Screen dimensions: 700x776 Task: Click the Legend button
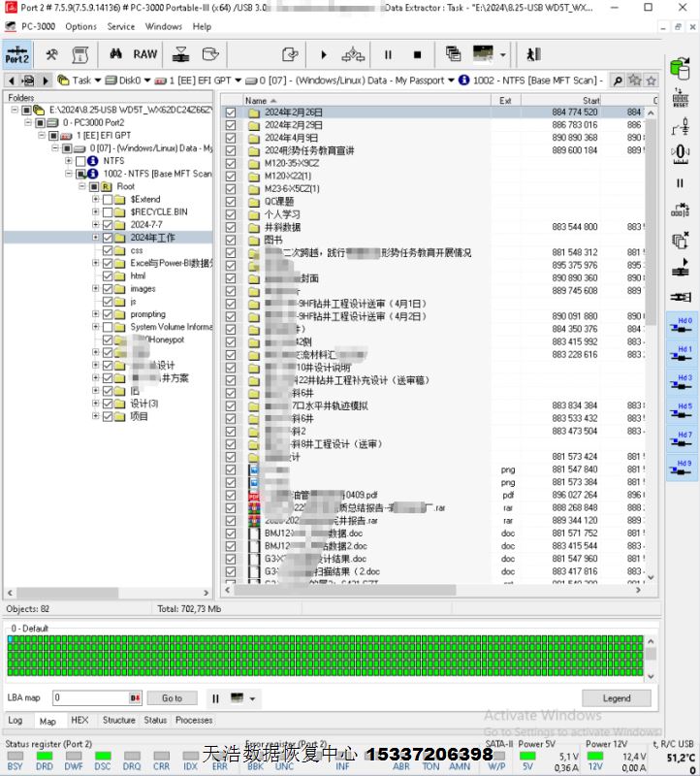click(x=617, y=698)
